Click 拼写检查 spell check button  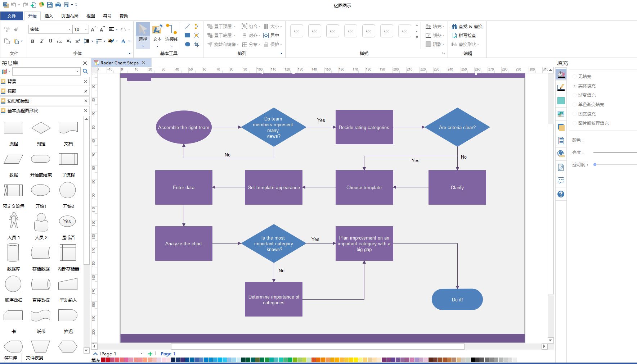click(x=464, y=36)
